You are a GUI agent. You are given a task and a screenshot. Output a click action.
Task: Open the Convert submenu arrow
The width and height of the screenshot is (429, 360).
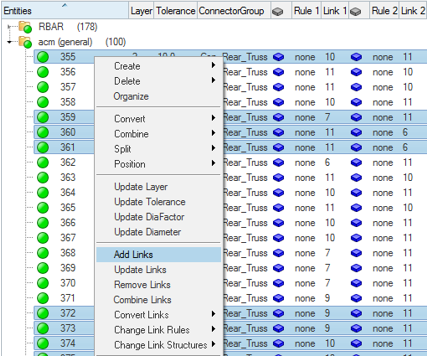(213, 118)
